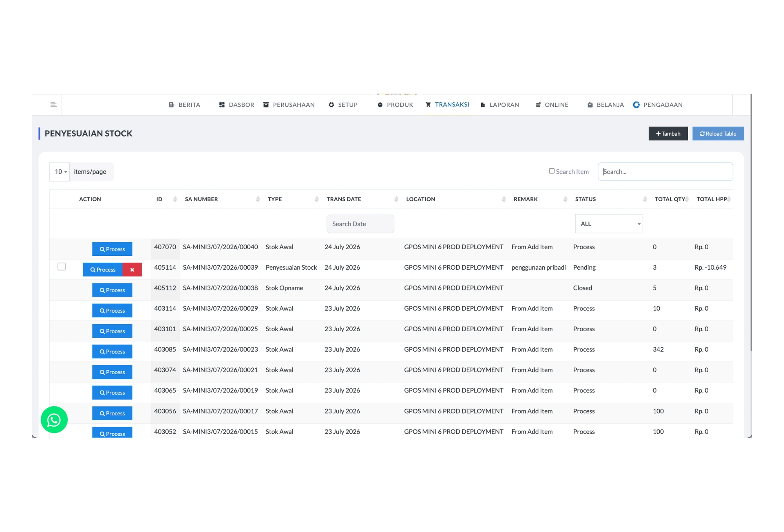
Task: Sort by Type column arrows
Action: (x=316, y=199)
